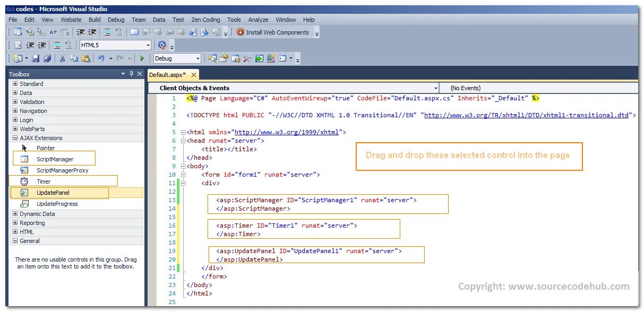Click the form id="form1" code line
Viewport: 644px width, 312px height.
(x=261, y=175)
